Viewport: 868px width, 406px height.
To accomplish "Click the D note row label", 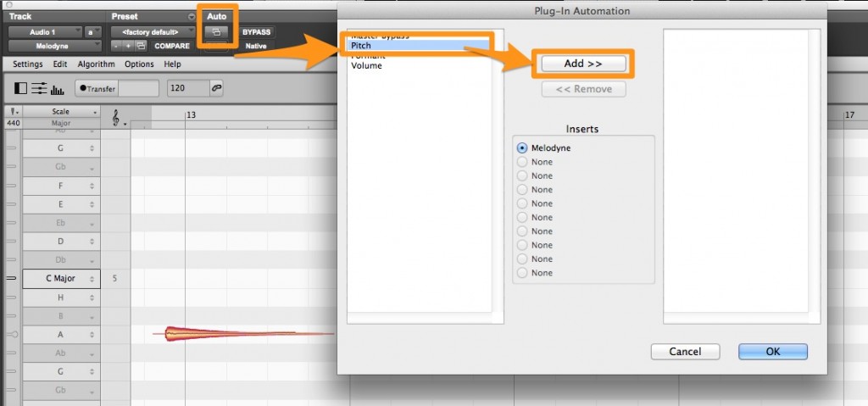I will pos(61,242).
